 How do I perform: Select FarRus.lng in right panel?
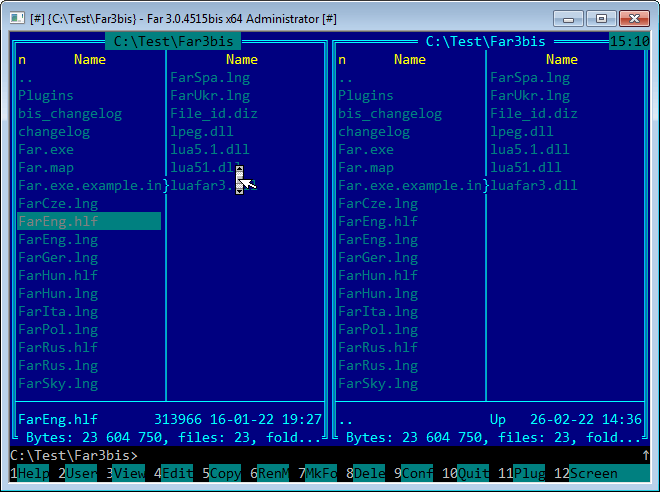tap(378, 365)
